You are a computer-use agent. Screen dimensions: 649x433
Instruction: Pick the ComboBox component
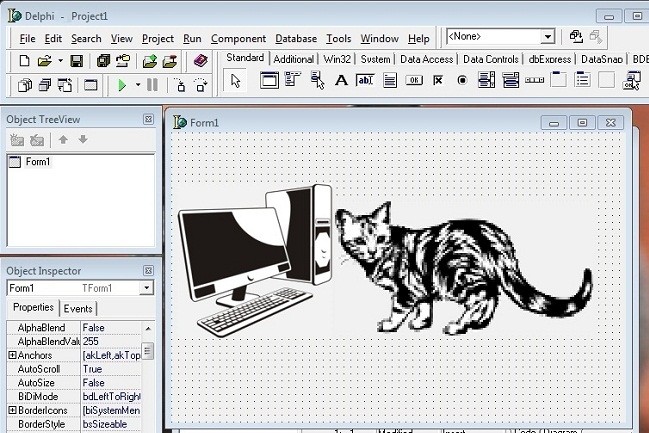511,80
